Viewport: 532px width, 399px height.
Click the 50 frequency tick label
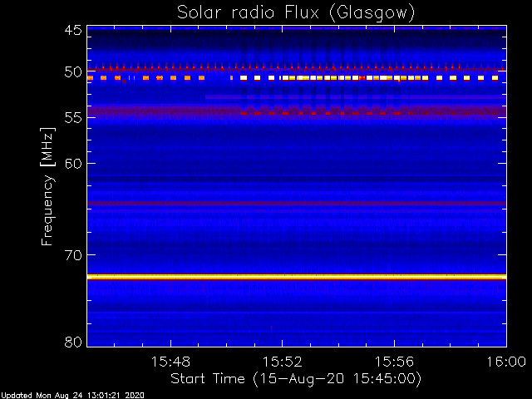(x=73, y=72)
